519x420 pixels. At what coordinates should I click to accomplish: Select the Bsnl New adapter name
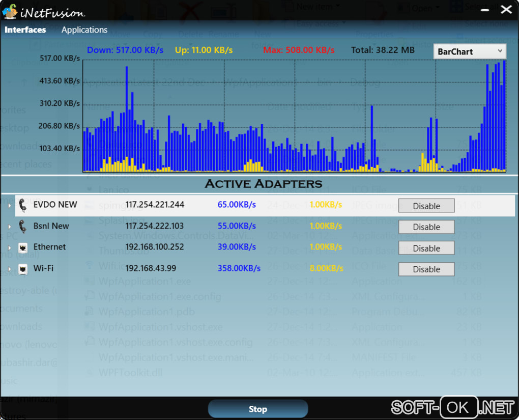tap(51, 226)
